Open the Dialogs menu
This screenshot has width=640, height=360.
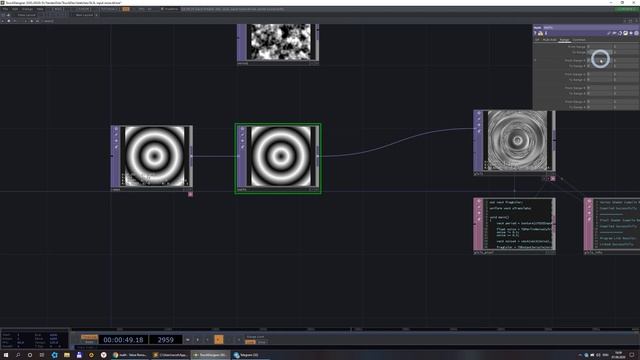coord(27,9)
